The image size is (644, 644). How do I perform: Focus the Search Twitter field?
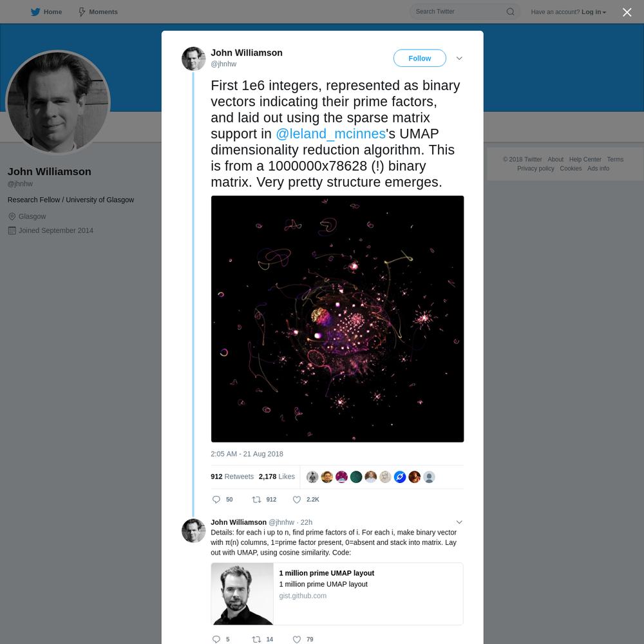click(x=458, y=12)
